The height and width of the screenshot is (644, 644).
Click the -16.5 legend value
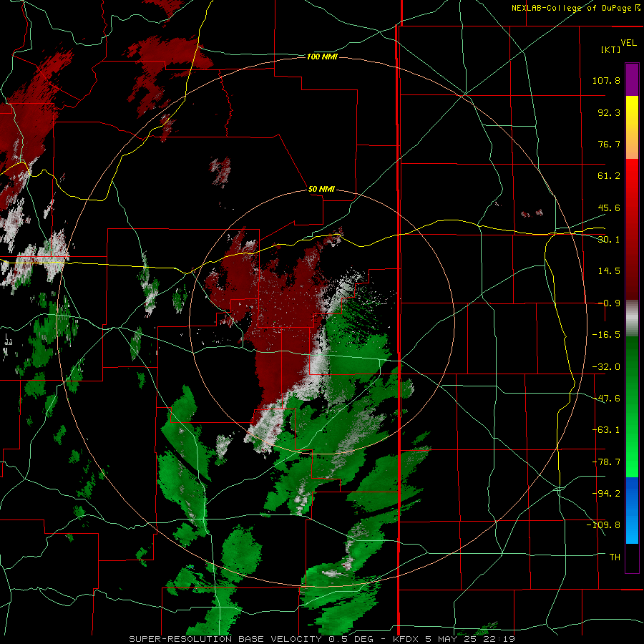(606, 335)
